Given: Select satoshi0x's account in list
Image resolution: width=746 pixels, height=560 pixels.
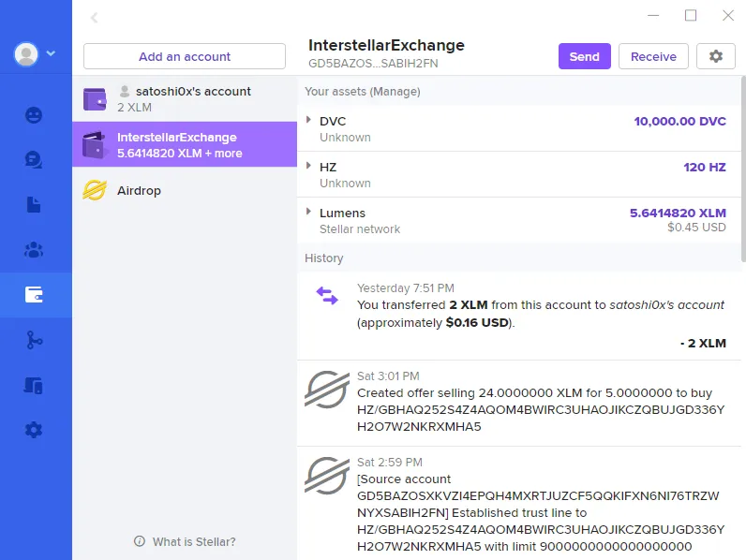Looking at the screenshot, I should [x=185, y=99].
